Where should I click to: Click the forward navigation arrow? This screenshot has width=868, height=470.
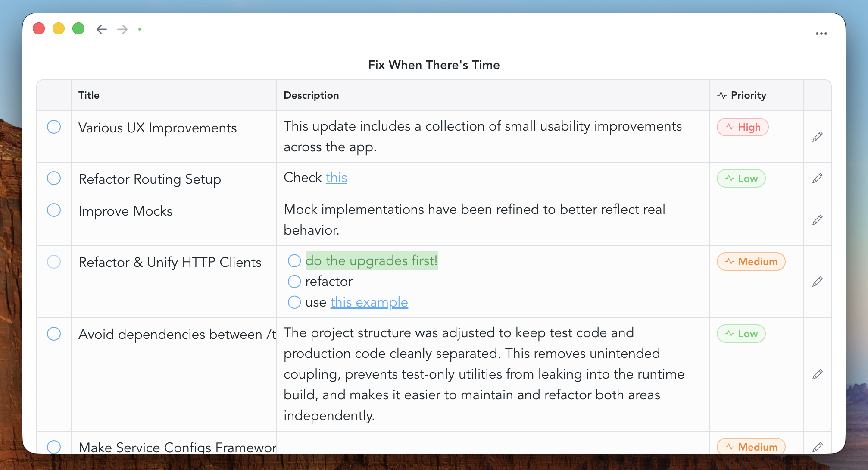coord(122,29)
